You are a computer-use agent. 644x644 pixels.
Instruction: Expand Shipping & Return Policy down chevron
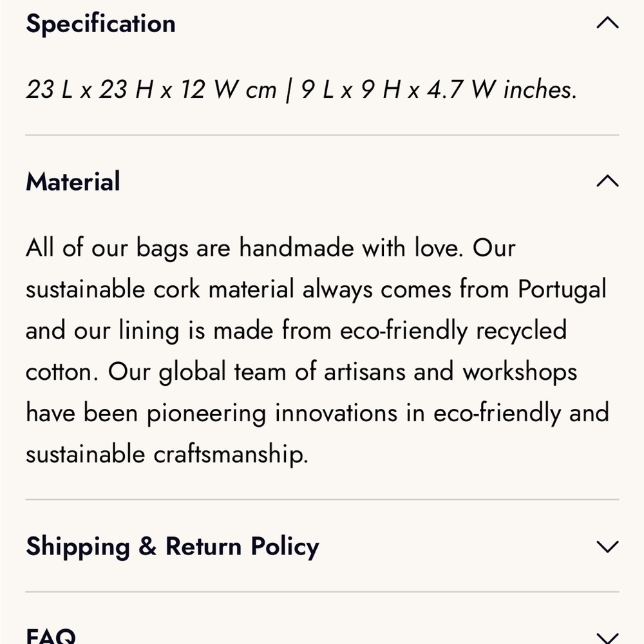coord(607,546)
